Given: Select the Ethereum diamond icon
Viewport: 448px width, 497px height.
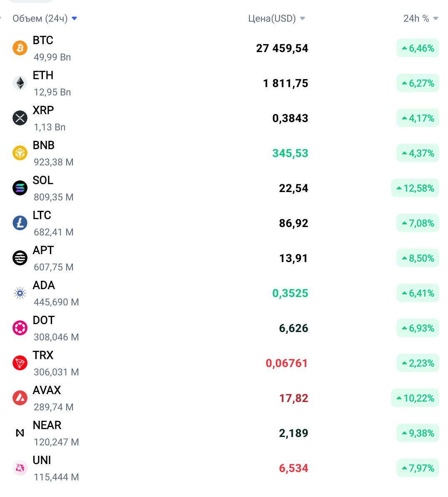Looking at the screenshot, I should [x=20, y=83].
